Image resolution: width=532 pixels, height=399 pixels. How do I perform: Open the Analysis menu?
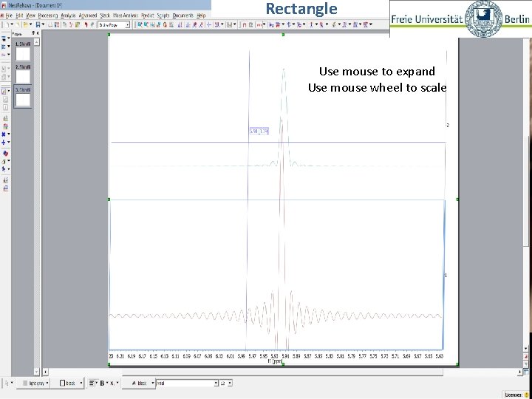[68, 16]
